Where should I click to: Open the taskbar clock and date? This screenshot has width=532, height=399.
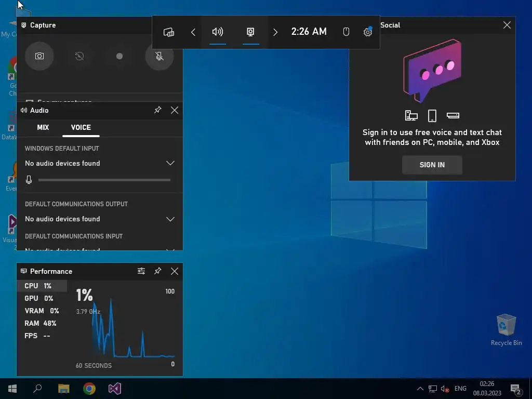[x=487, y=389]
